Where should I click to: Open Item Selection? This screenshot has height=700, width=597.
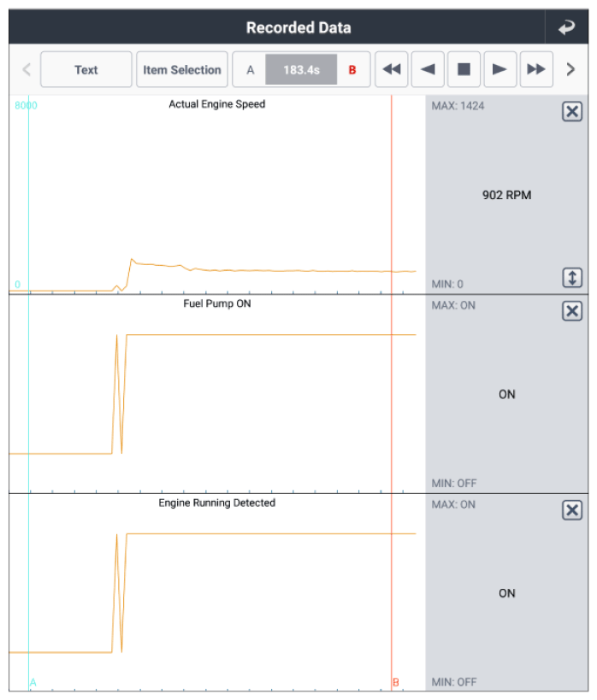[182, 70]
